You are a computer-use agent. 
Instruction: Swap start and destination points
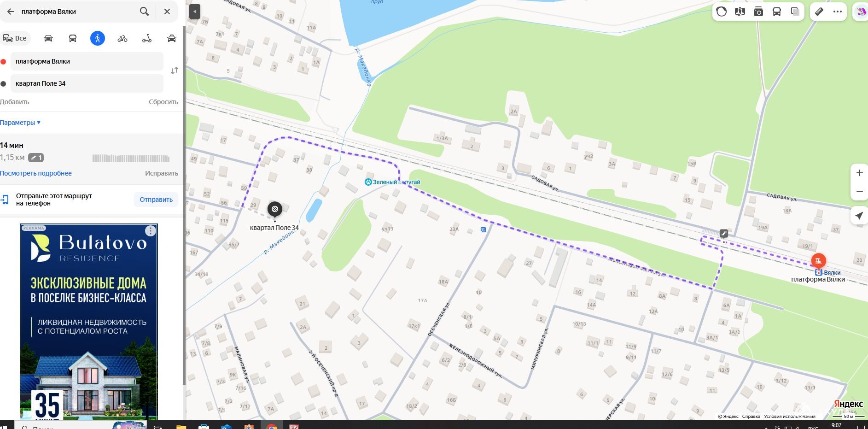pos(174,71)
